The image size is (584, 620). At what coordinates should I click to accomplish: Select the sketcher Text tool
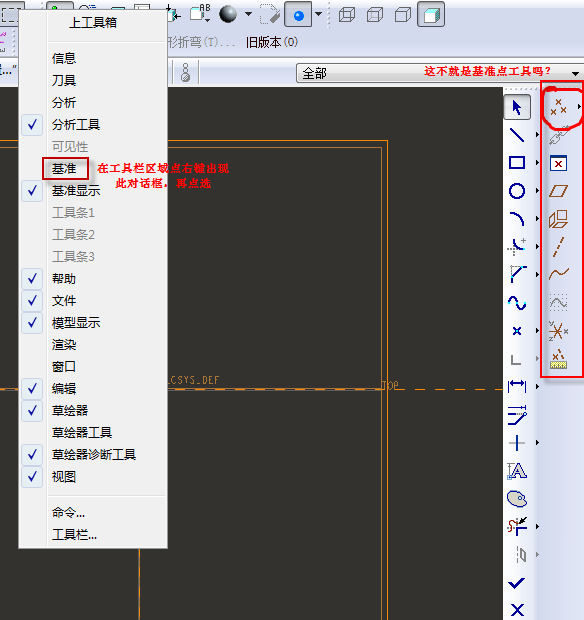517,471
